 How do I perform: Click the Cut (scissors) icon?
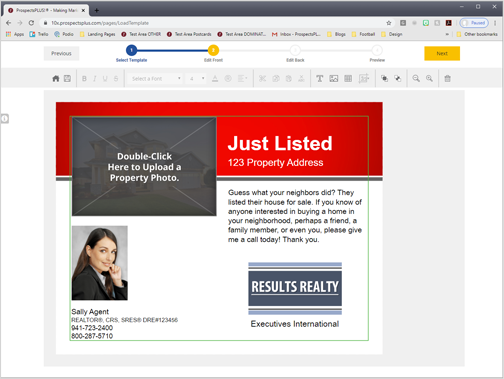pyautogui.click(x=263, y=79)
